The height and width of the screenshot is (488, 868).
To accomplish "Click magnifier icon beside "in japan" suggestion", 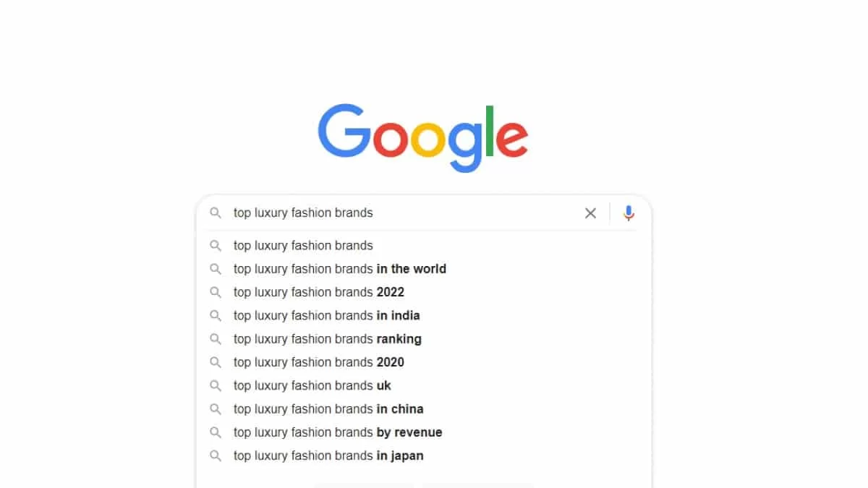I will 215,455.
